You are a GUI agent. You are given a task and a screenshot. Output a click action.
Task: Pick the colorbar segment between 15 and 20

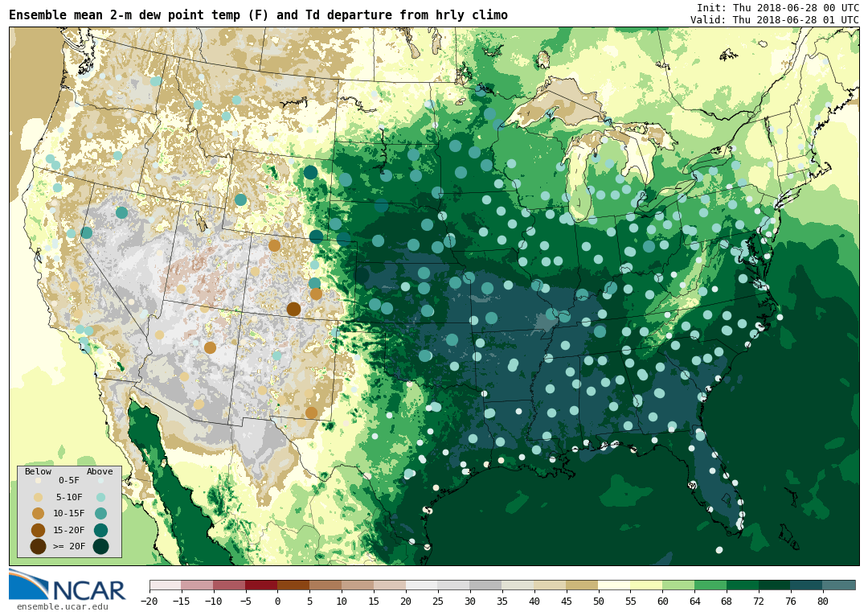click(391, 585)
